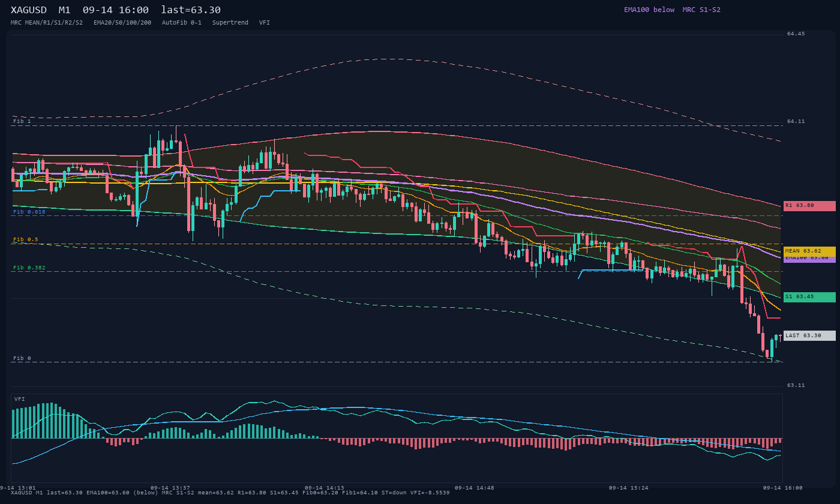This screenshot has width=840, height=504.
Task: Click the '09-14 15:24' time axis label
Action: [x=629, y=488]
